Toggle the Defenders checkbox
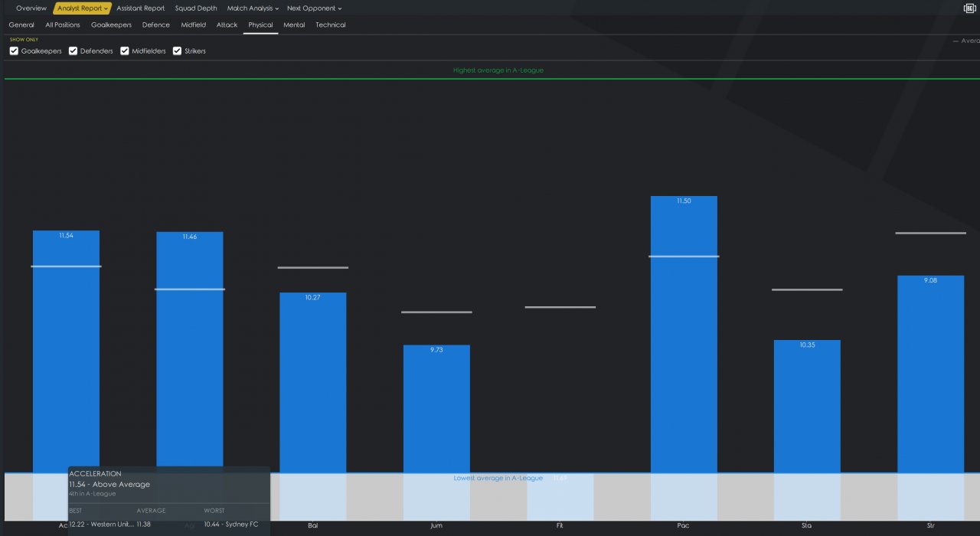This screenshot has height=536, width=980. tap(73, 51)
